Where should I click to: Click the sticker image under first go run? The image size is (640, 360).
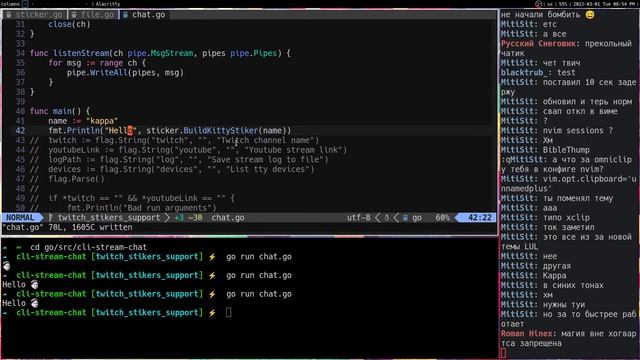point(7,266)
